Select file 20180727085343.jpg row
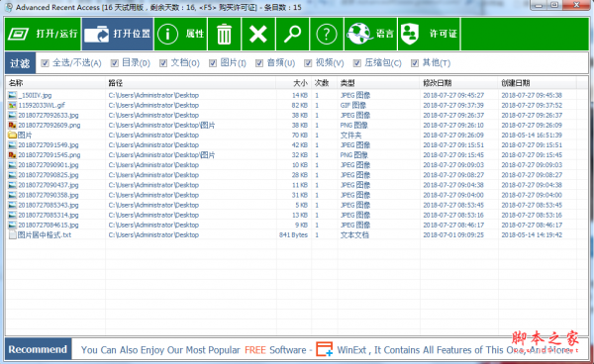Screen dimensions: 594x364 (297, 205)
